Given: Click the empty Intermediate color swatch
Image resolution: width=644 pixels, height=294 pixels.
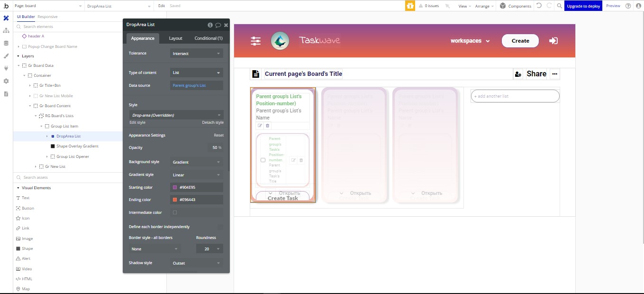Looking at the screenshot, I should click(175, 212).
